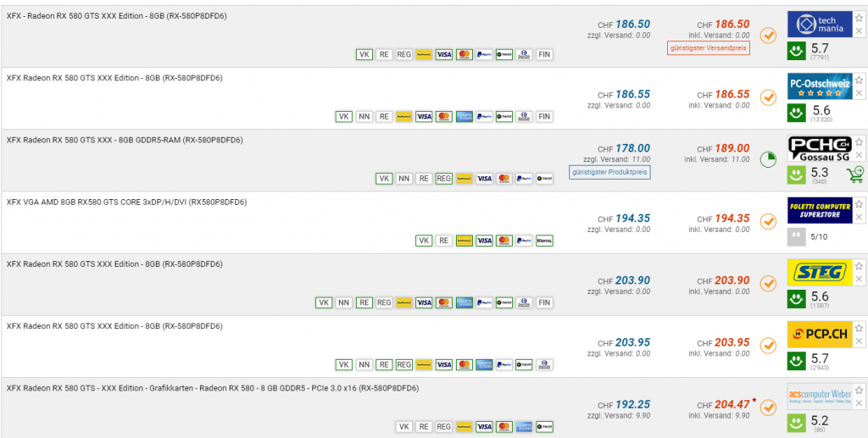Remove the PC-Ostschweiz offer with the X
Viewport: 868px width, 438px height.
coord(859,92)
